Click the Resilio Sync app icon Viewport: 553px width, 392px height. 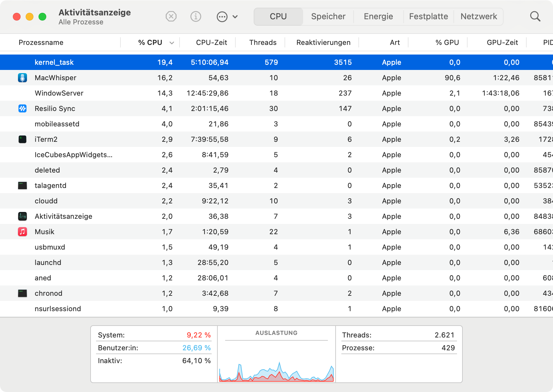[x=22, y=108]
